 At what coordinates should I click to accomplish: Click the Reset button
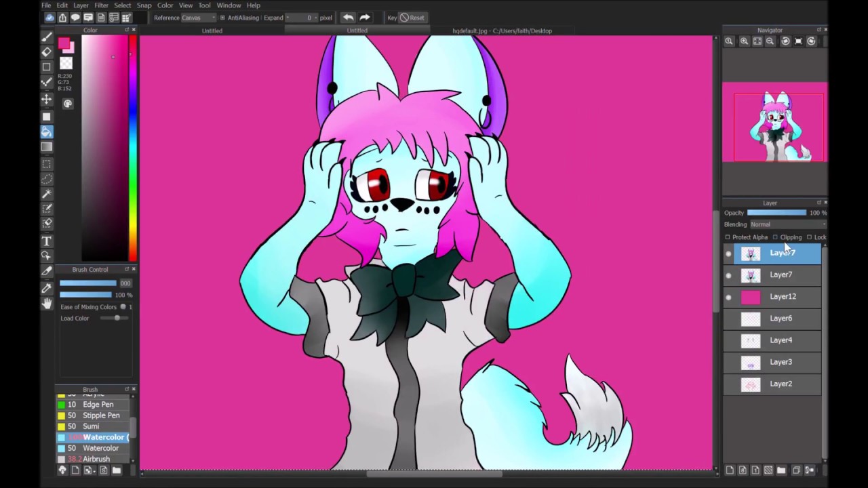(412, 18)
